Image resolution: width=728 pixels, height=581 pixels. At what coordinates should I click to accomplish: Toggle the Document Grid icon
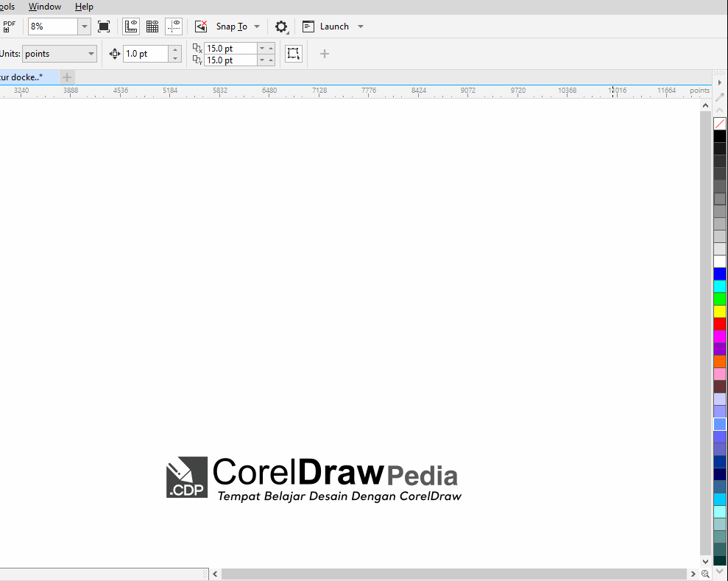(152, 26)
